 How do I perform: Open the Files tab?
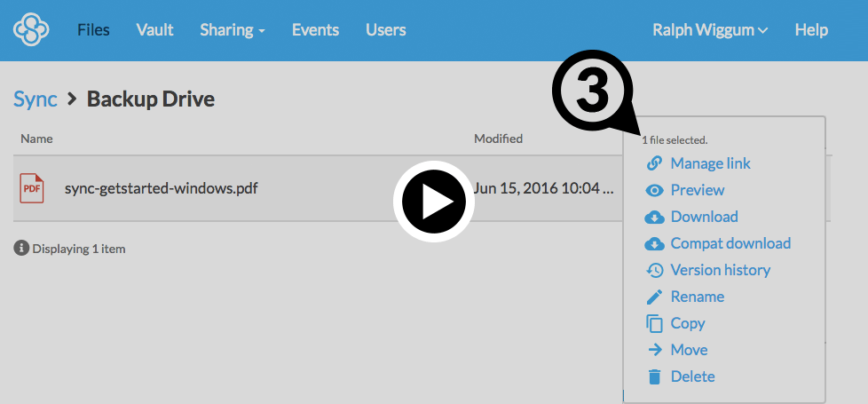pyautogui.click(x=93, y=30)
